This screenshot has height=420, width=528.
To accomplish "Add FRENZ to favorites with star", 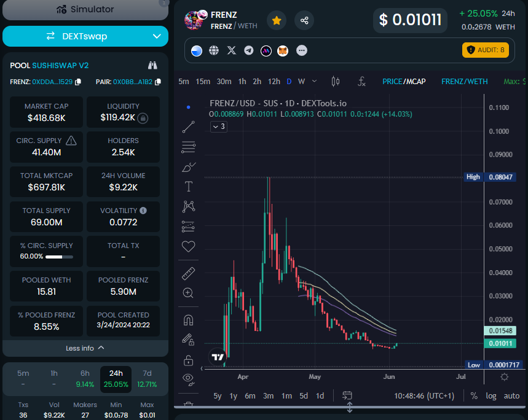I will coord(277,20).
